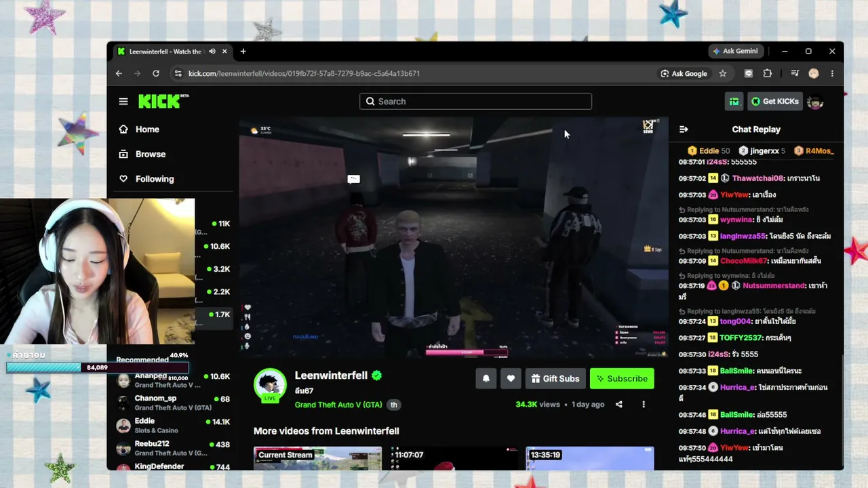The height and width of the screenshot is (488, 868).
Task: Click top gifter jingerxx in chat leaderboard
Action: (x=762, y=151)
